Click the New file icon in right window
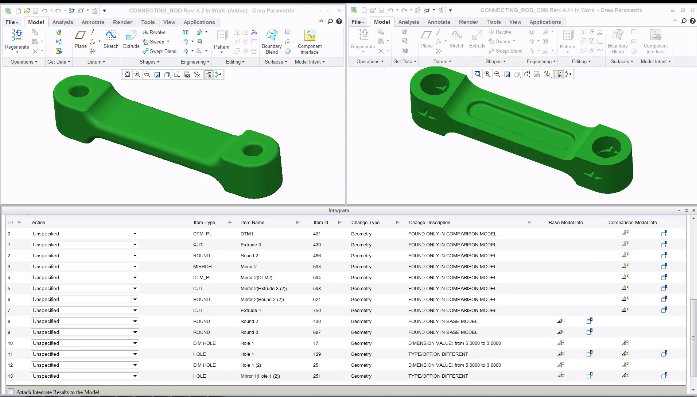Viewport: 697px width, 397px height. tap(365, 10)
